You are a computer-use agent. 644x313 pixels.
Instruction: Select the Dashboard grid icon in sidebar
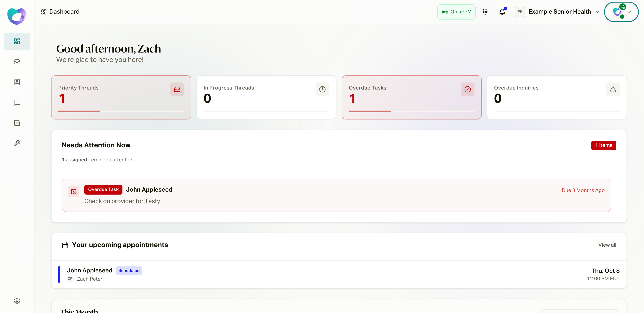pyautogui.click(x=17, y=41)
